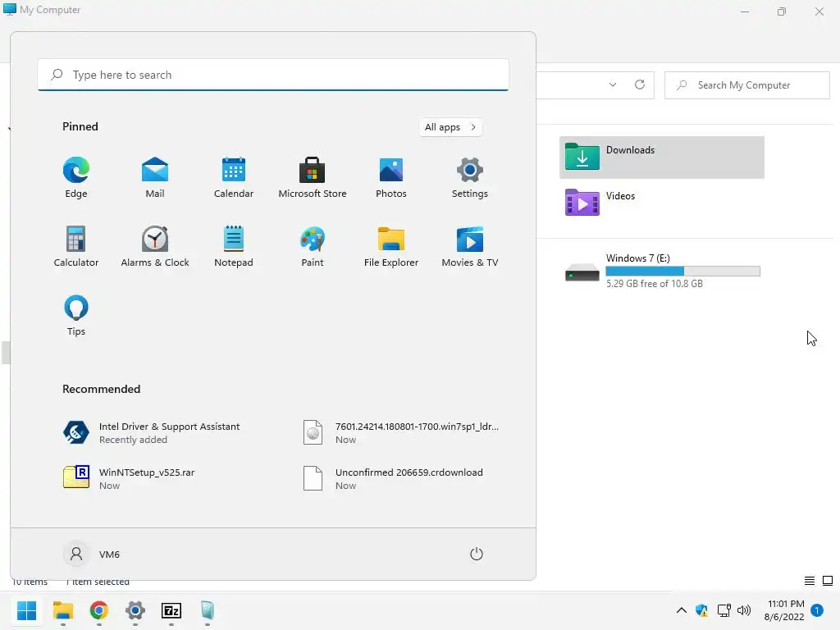Switch to large icons view in My Computer
The width and height of the screenshot is (840, 630).
coord(828,581)
